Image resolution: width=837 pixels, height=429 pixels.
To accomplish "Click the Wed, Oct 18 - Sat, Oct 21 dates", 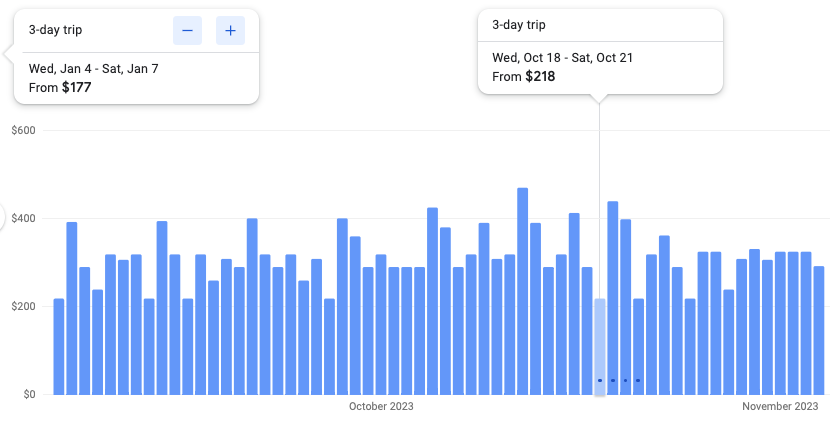I will [563, 57].
